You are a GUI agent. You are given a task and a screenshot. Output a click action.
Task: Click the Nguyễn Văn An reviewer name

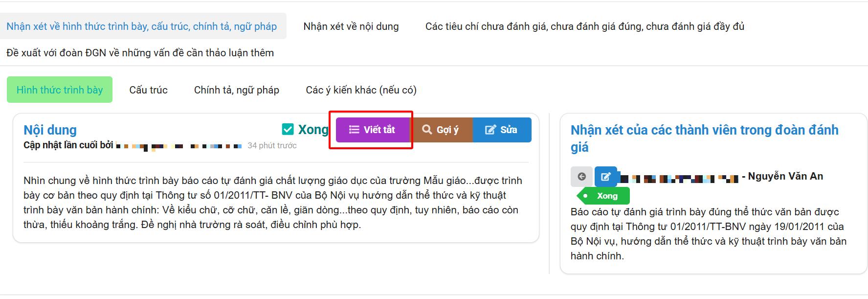point(785,176)
